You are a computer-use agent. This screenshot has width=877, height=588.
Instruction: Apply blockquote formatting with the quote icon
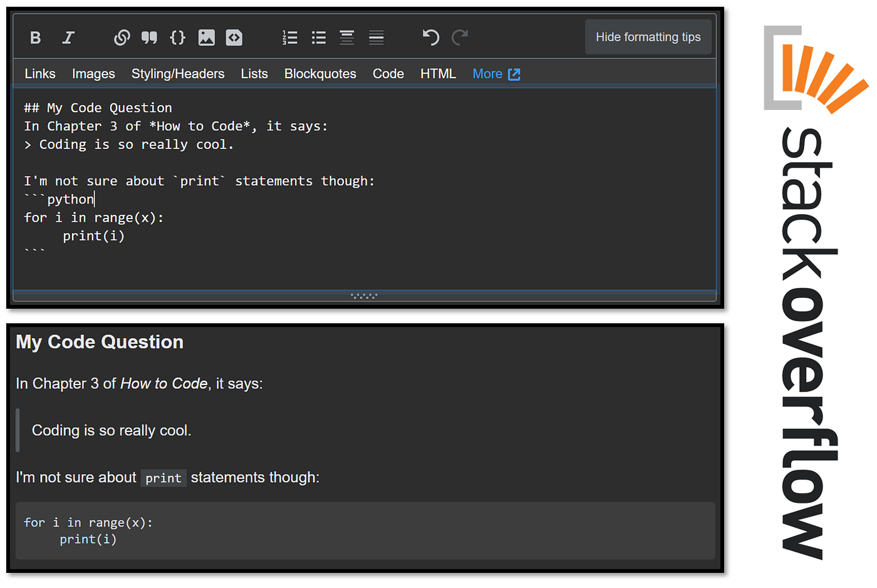(x=149, y=37)
